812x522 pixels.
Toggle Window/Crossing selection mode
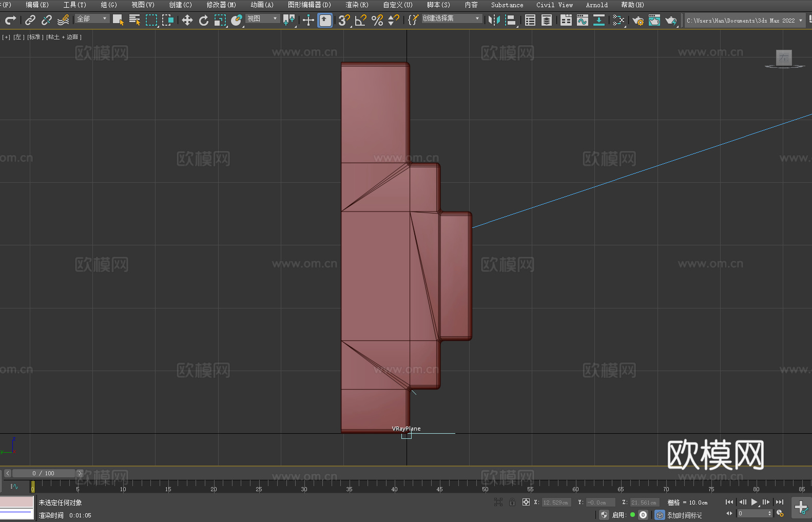coord(167,20)
